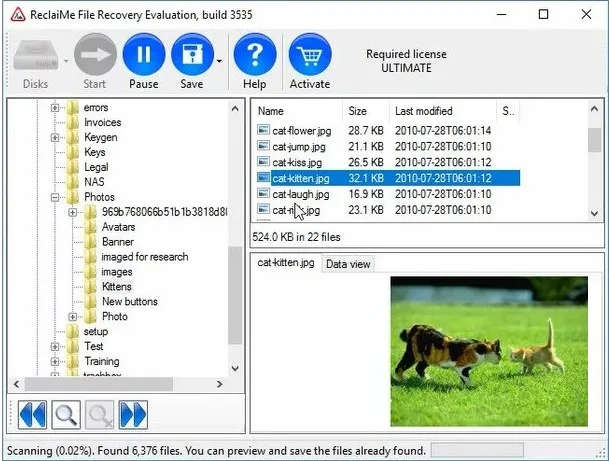Click the Activate shopping cart icon
This screenshot has width=609, height=461.
pos(310,54)
